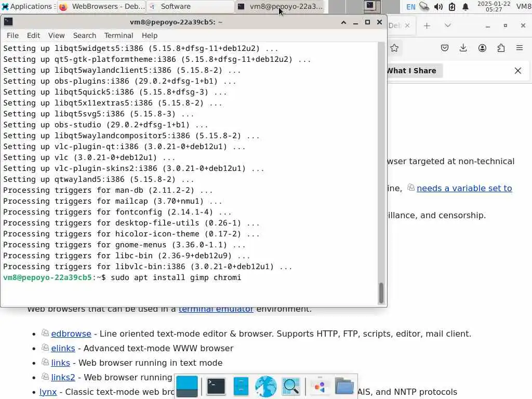Image resolution: width=532 pixels, height=399 pixels.
Task: Open the Terminal's View menu
Action: 56,35
